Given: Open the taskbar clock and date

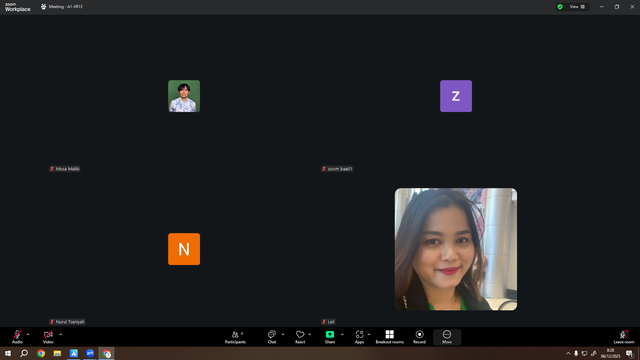Looking at the screenshot, I should pyautogui.click(x=610, y=353).
